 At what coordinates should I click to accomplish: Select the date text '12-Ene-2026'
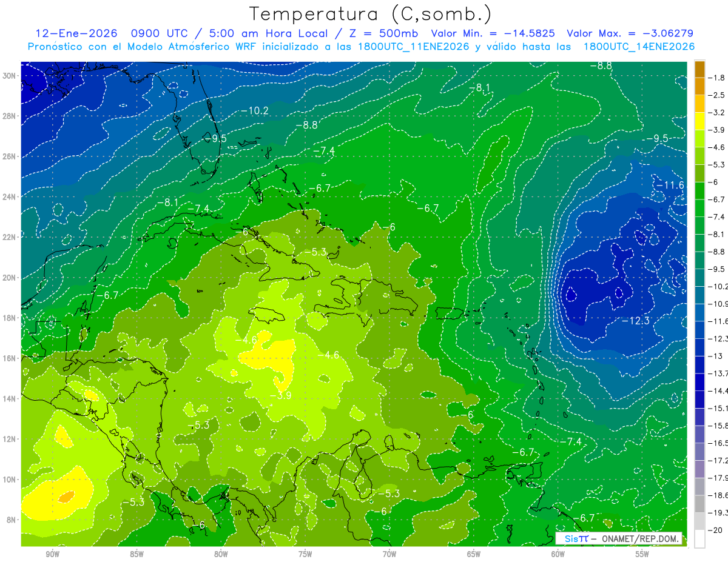[x=78, y=33]
